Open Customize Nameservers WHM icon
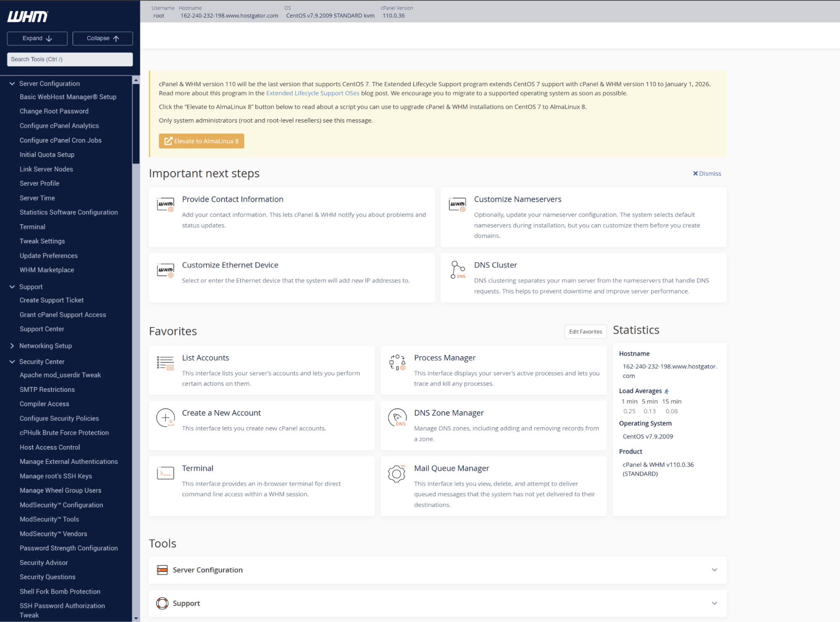This screenshot has width=840, height=622. point(457,205)
